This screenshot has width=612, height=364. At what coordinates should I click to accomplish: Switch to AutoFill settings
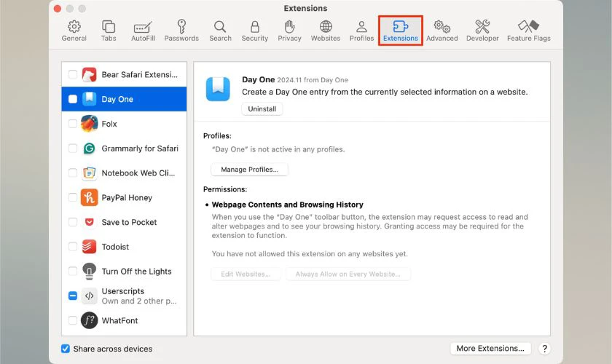[x=143, y=31]
